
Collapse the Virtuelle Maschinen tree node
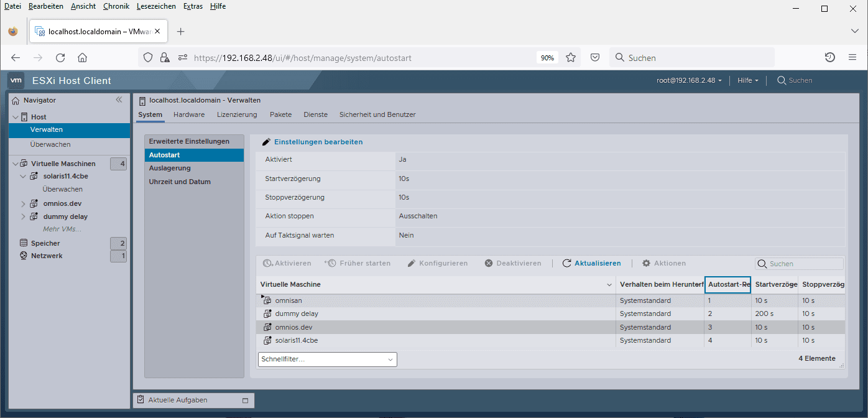[x=16, y=164]
